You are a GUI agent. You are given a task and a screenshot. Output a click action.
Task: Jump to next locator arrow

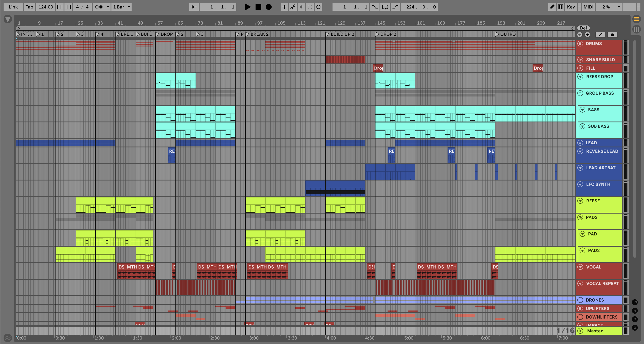tap(587, 35)
